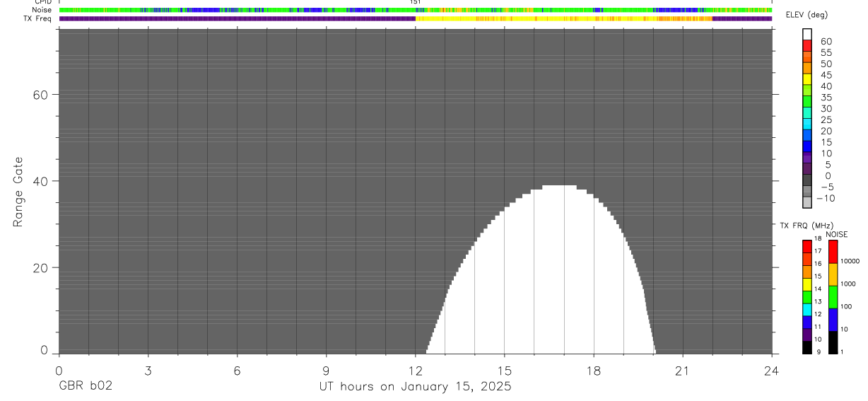The width and height of the screenshot is (868, 401).
Task: Click the '3' tick on the UT hours axis
Action: point(148,371)
